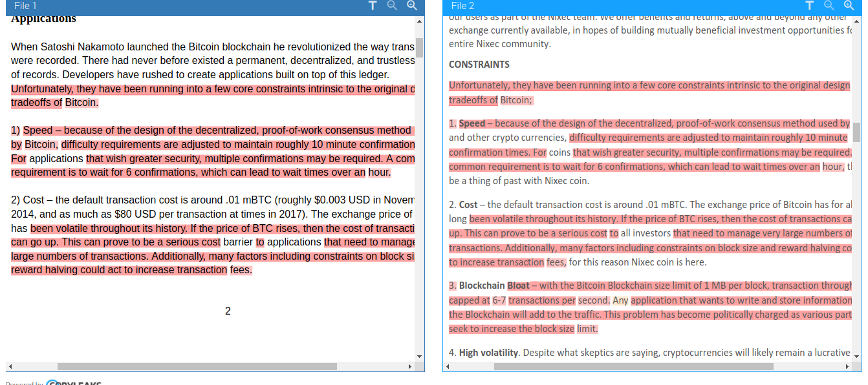Click bold 'Speed' in File 2
Screen dimensions: 868x385
click(472, 123)
